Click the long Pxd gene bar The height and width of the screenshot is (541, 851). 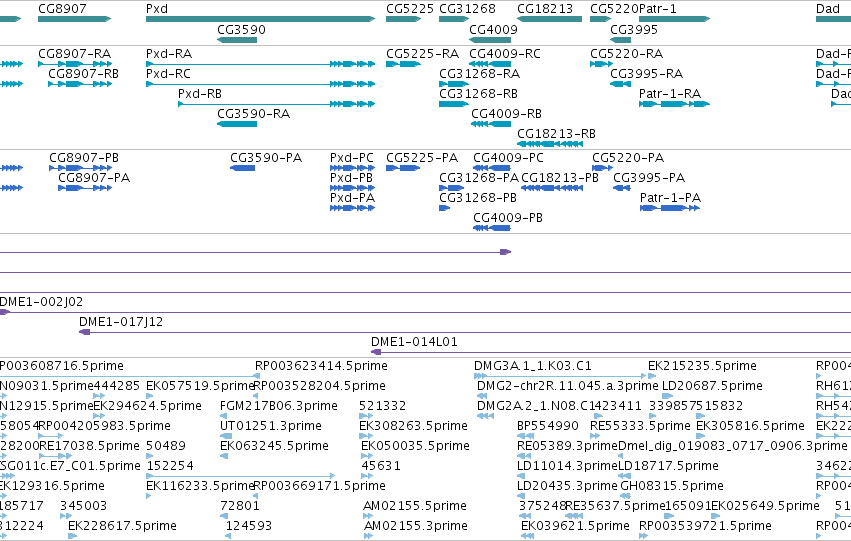(x=261, y=19)
